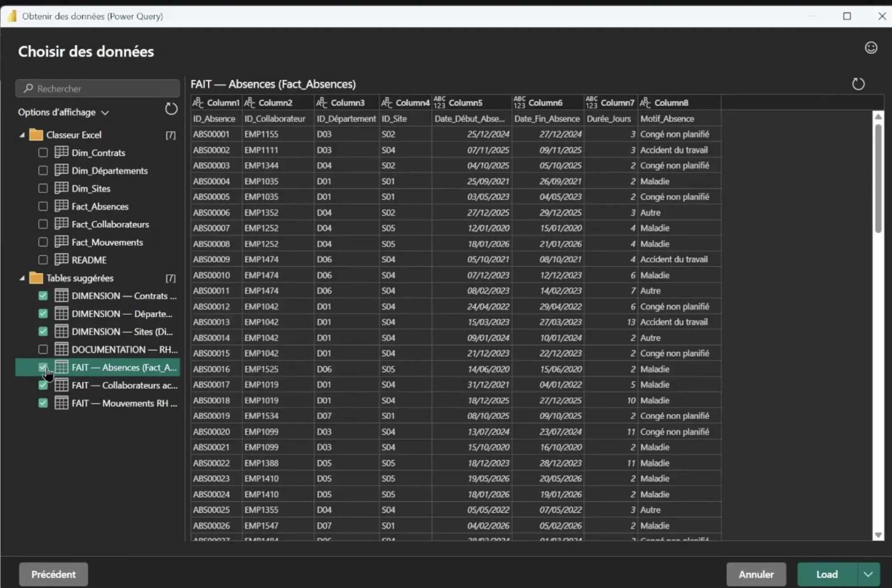This screenshot has width=892, height=588.
Task: Click the scrollbar up arrow
Action: click(878, 117)
